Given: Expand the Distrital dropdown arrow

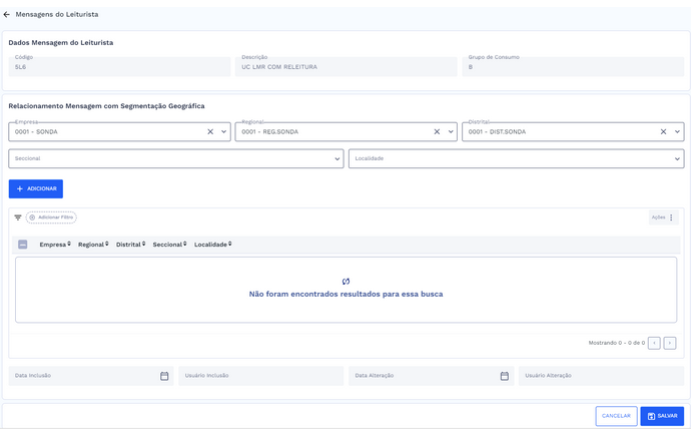Looking at the screenshot, I should click(677, 131).
